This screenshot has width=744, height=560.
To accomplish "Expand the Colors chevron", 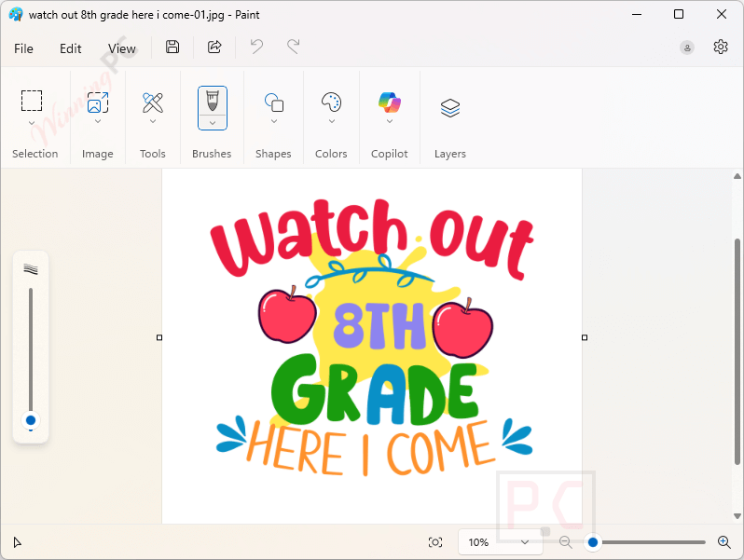I will (332, 121).
